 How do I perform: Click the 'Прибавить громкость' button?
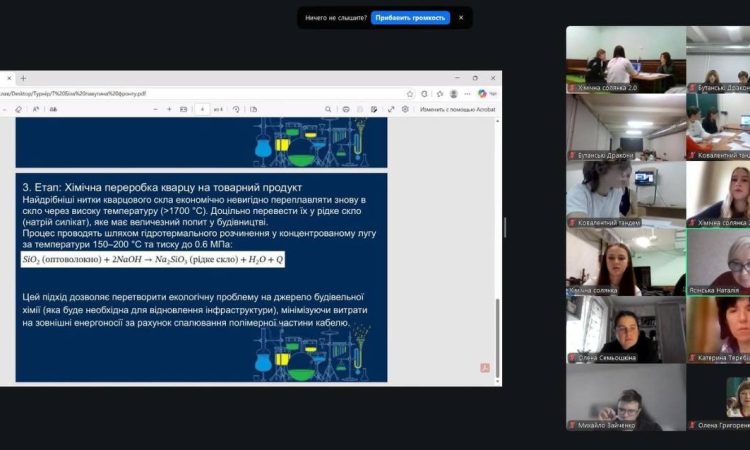point(410,18)
